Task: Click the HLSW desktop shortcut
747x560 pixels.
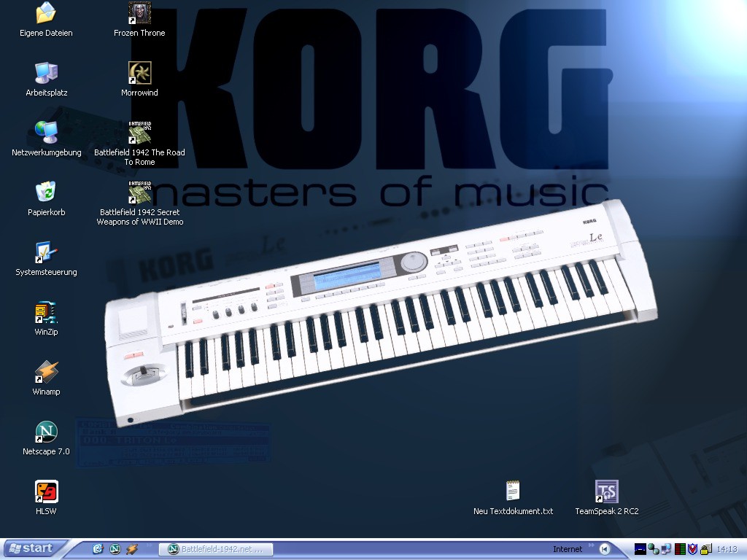Action: click(46, 491)
